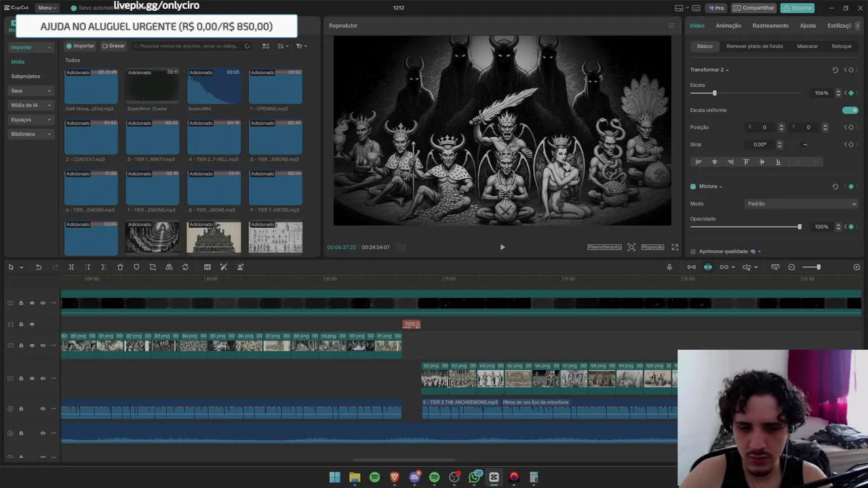The width and height of the screenshot is (868, 488).
Task: Add keyframe for Escala
Action: (851, 93)
